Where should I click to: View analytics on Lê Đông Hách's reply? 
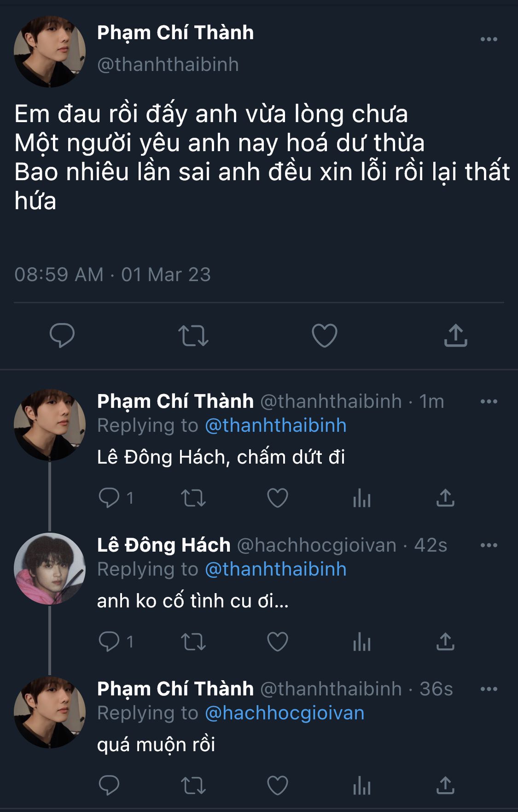[x=362, y=642]
